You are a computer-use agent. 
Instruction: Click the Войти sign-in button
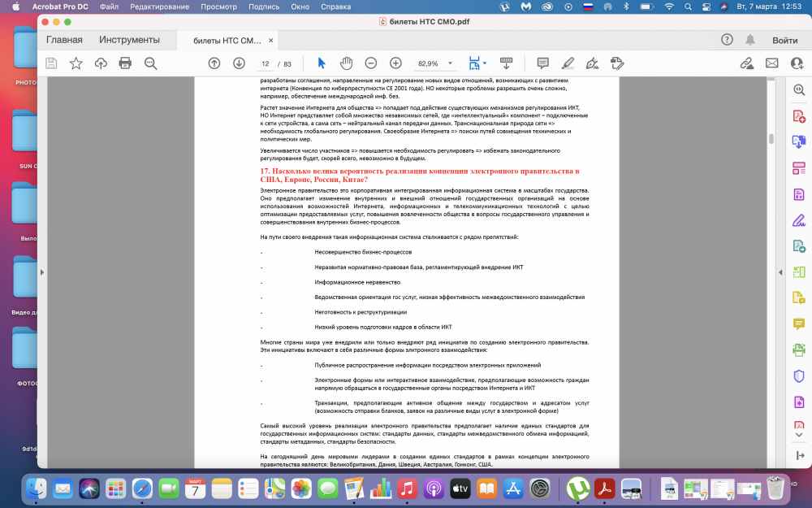[x=785, y=40]
